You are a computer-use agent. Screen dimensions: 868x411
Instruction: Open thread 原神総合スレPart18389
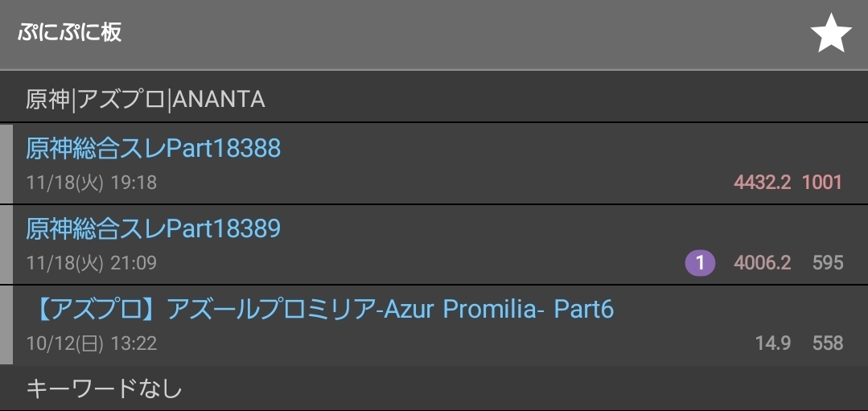[x=153, y=229]
